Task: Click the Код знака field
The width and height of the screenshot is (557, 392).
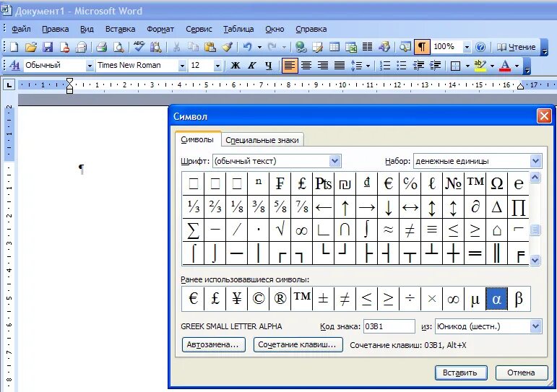Action: click(x=389, y=326)
